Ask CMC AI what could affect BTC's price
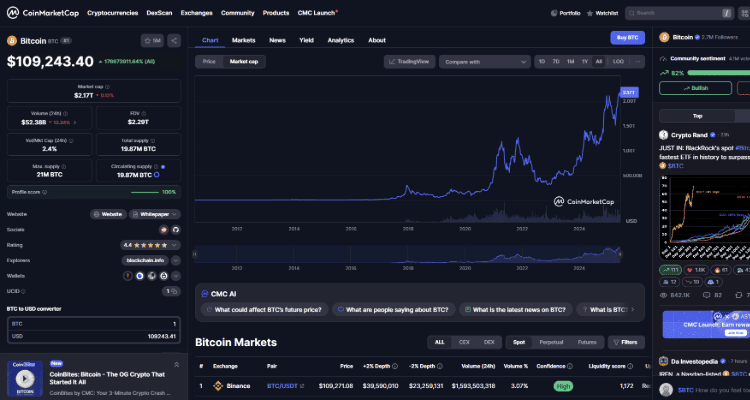The image size is (750, 400). [x=265, y=310]
